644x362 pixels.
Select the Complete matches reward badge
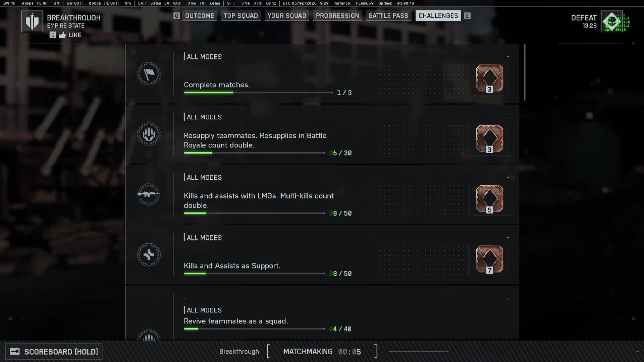(x=490, y=78)
